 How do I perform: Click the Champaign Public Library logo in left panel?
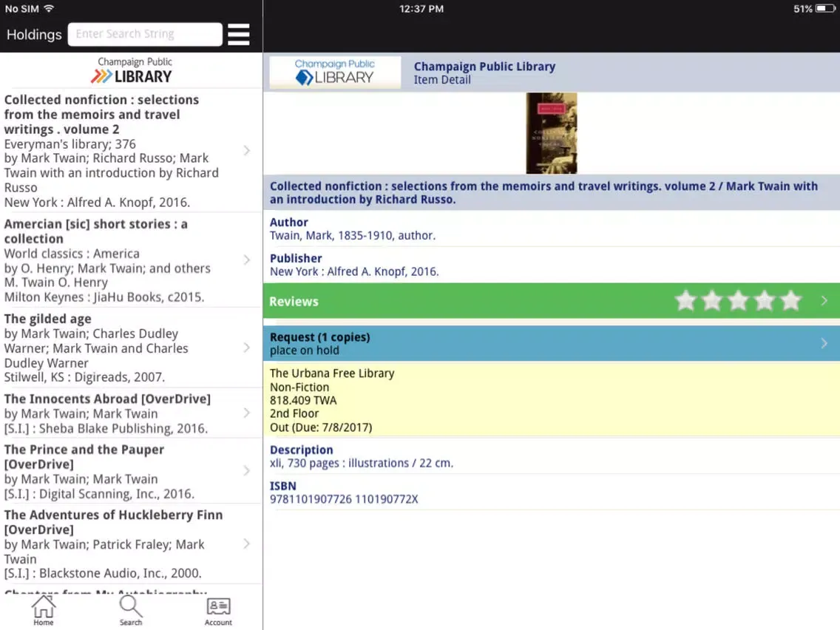[132, 70]
